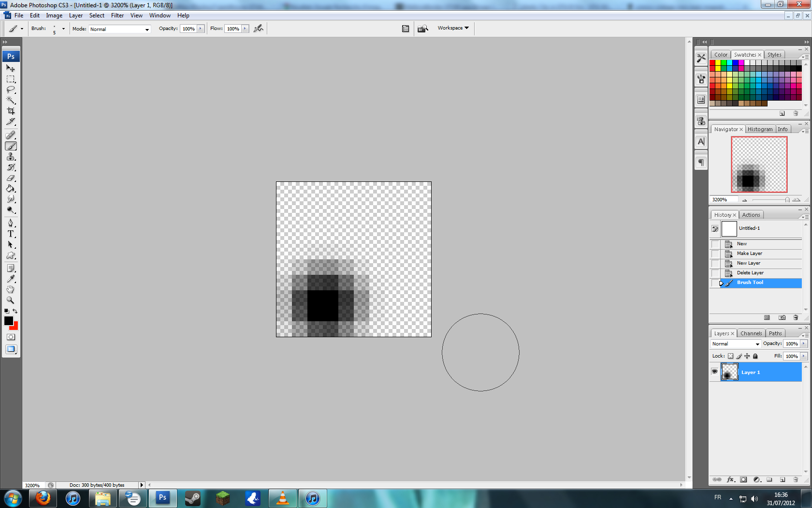Switch to the Channels tab

(751, 333)
